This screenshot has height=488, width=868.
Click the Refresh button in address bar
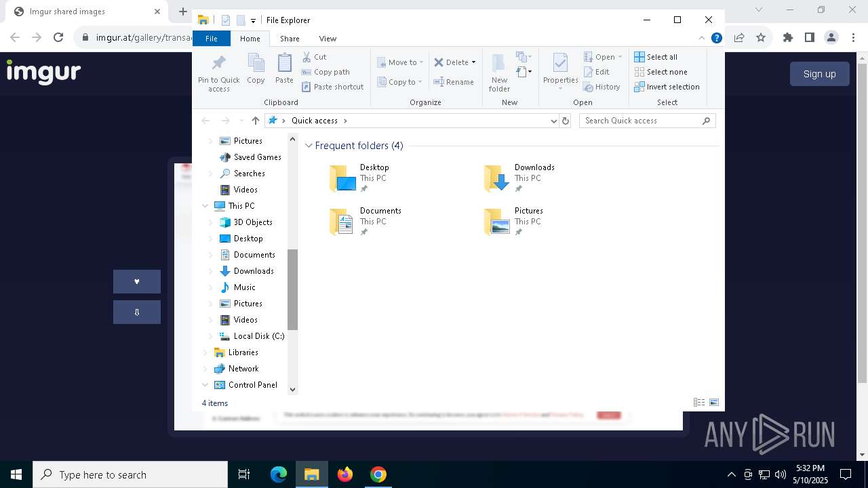pyautogui.click(x=566, y=121)
